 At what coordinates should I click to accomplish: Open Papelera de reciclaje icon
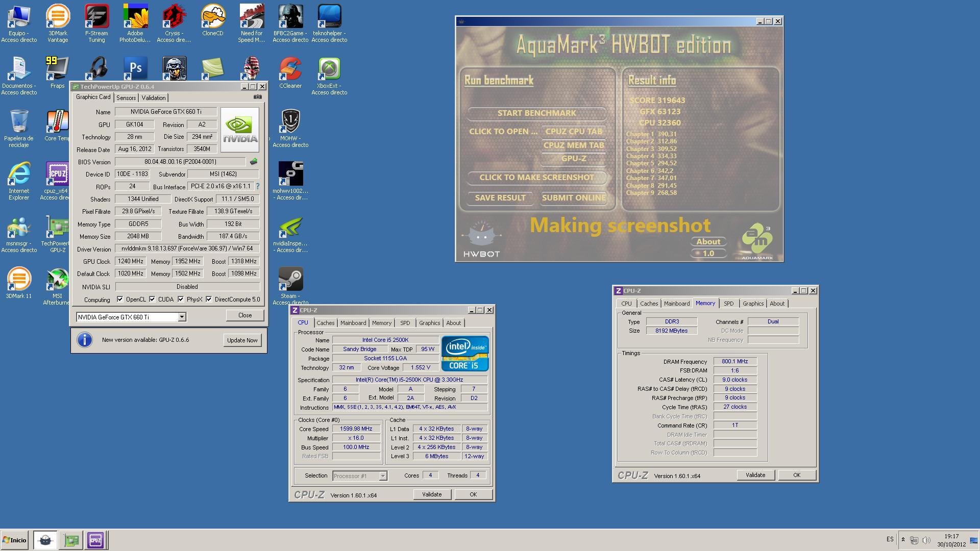point(19,128)
